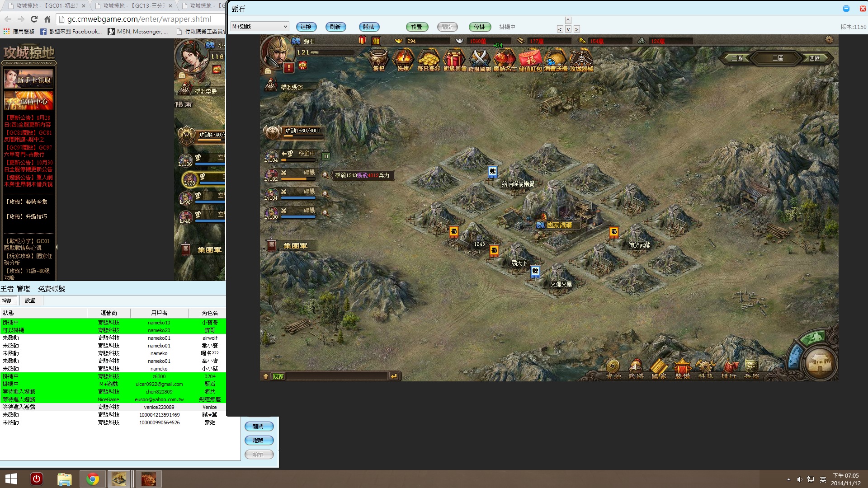Click the mail envelope under the portrait
This screenshot has width=868, height=488.
[x=268, y=70]
